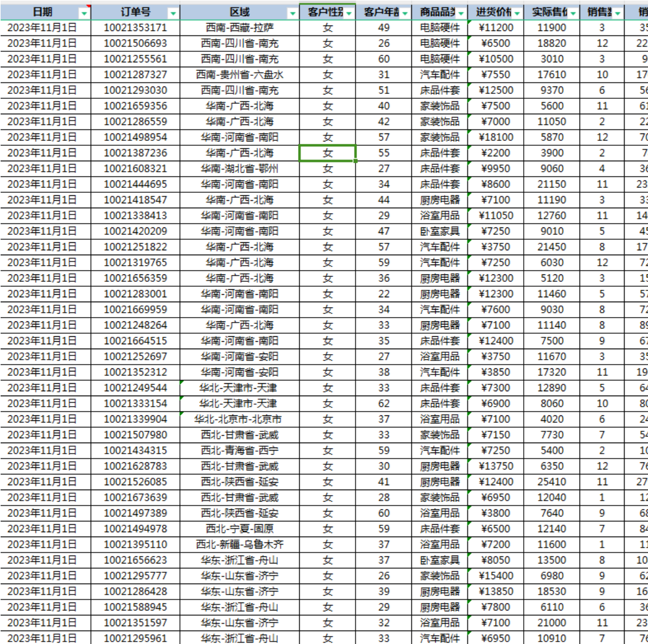Click customer age 22 in row 10021283001

383,294
